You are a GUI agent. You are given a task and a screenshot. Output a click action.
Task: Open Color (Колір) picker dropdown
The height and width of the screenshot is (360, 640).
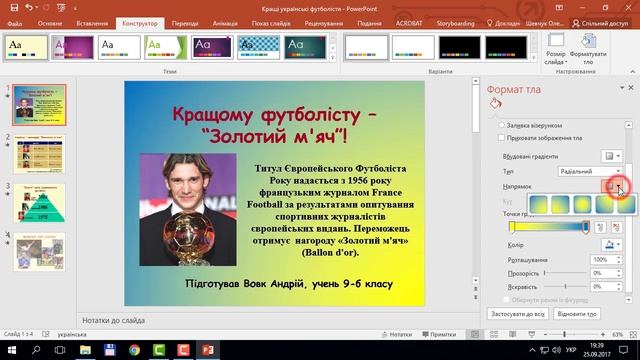click(x=611, y=245)
